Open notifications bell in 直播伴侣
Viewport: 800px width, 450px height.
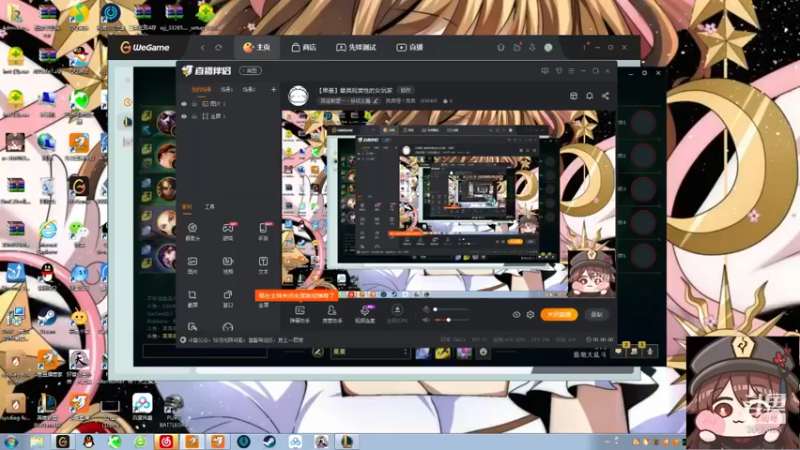pos(589,96)
